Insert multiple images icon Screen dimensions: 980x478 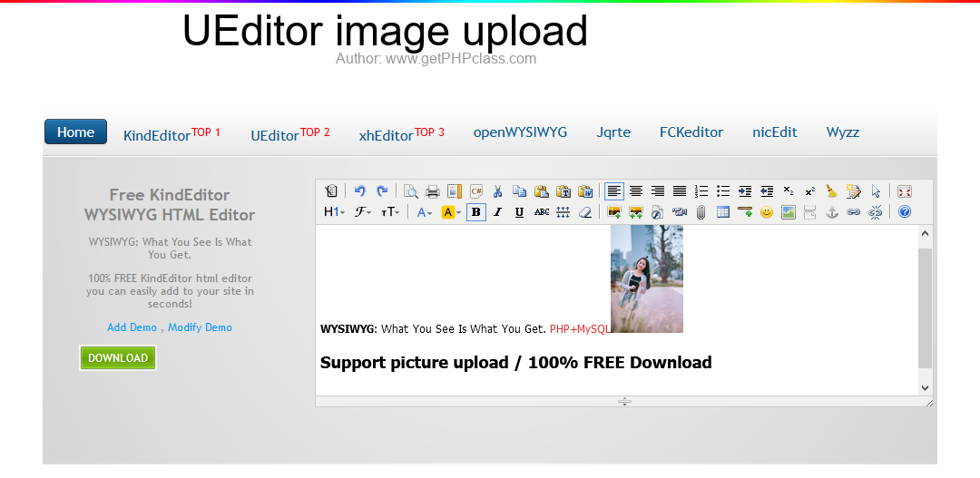(635, 212)
